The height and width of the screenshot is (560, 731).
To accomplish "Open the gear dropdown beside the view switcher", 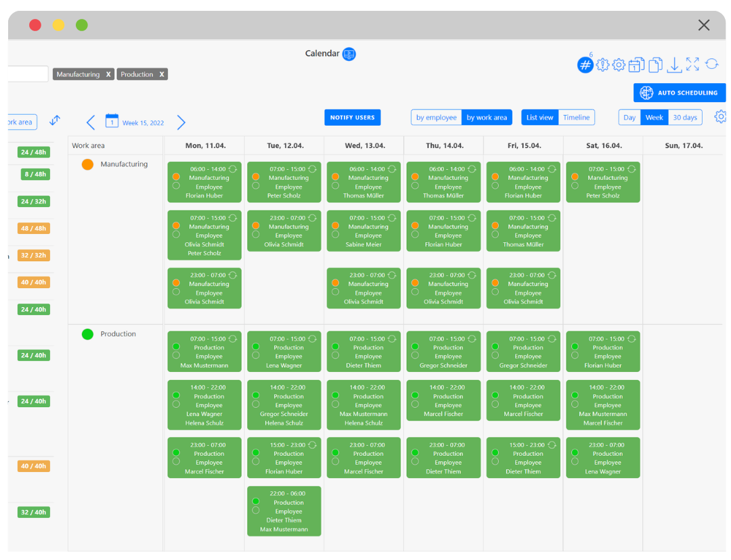I will (x=720, y=116).
